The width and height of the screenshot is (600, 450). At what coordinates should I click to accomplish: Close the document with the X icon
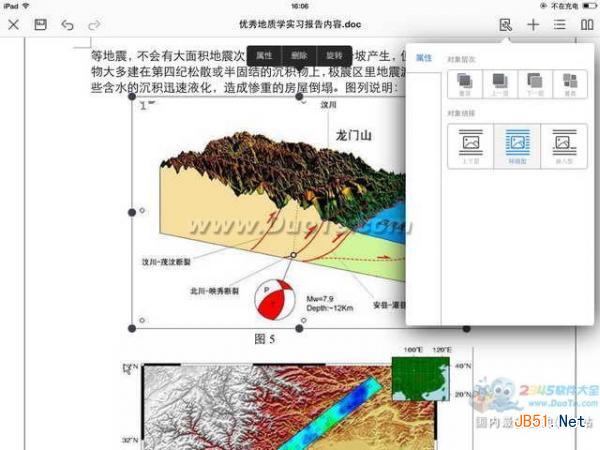pyautogui.click(x=13, y=23)
